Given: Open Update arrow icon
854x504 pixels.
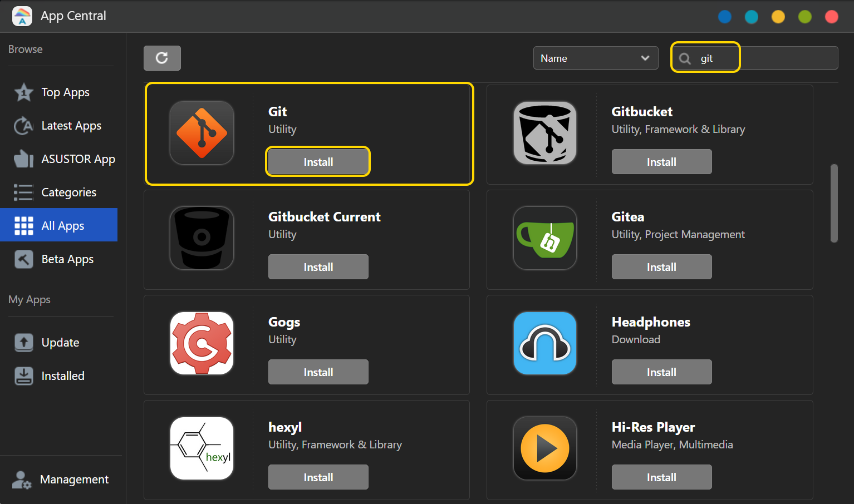Looking at the screenshot, I should tap(23, 343).
